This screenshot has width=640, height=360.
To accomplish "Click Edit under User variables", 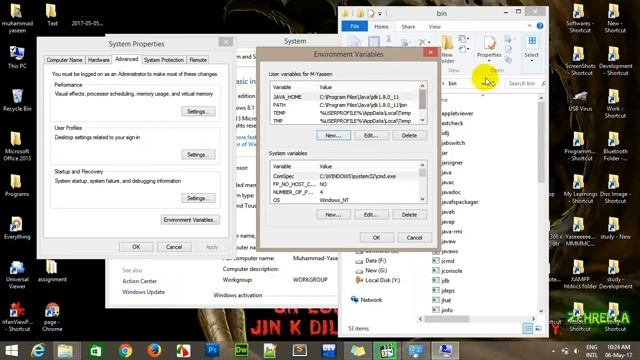I will [x=371, y=136].
